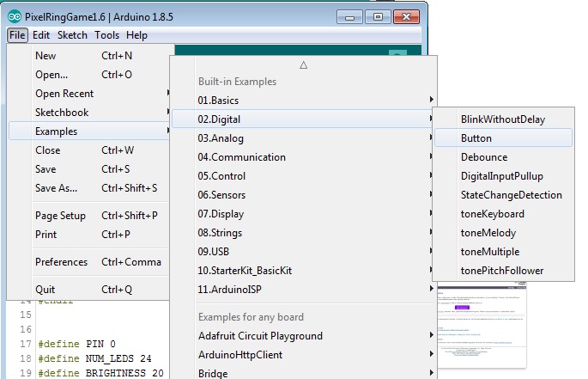Viewport: 588px width, 379px height.
Task: Open the toneMelody example
Action: 503,233
